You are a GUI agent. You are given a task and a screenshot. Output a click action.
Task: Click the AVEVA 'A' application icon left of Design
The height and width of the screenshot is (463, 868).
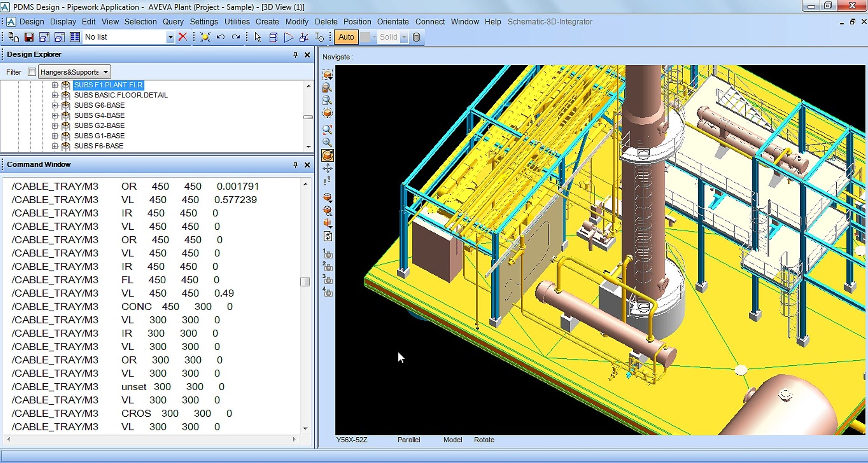pos(11,22)
